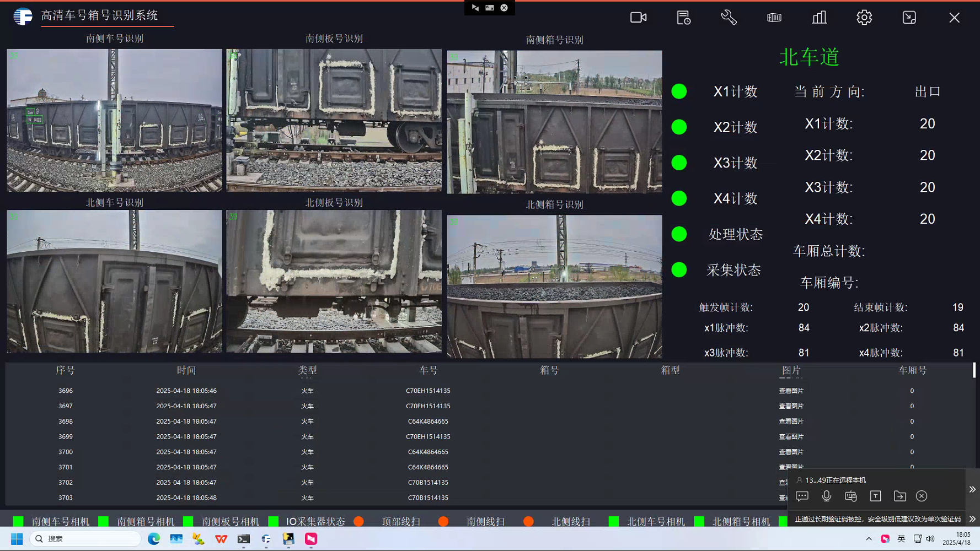Click the shrink-to-corner window icon
This screenshot has width=980, height=551.
[909, 18]
